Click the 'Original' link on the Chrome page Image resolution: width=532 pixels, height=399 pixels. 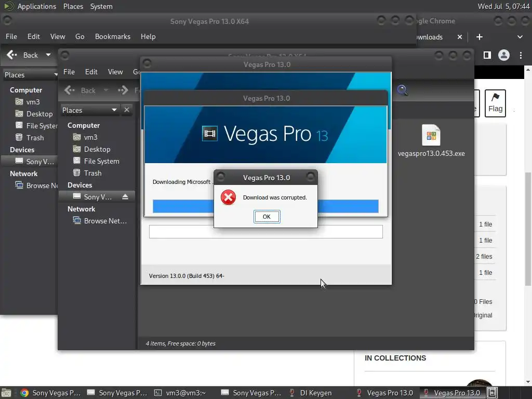[x=483, y=315]
